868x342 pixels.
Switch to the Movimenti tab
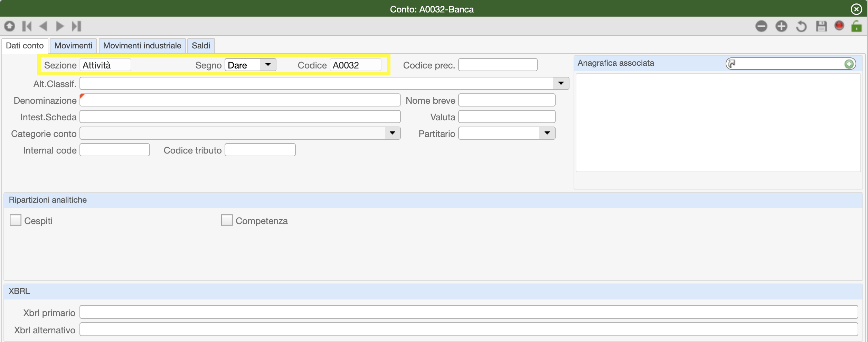pos(73,46)
